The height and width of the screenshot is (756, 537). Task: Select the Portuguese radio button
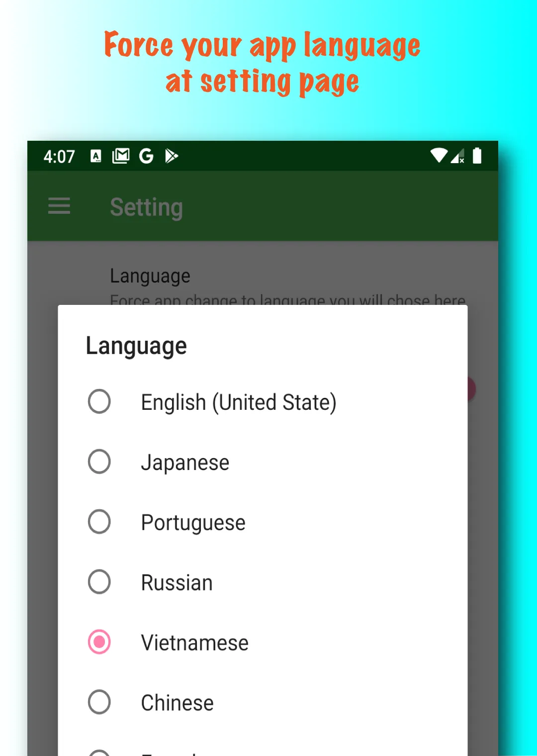click(99, 522)
